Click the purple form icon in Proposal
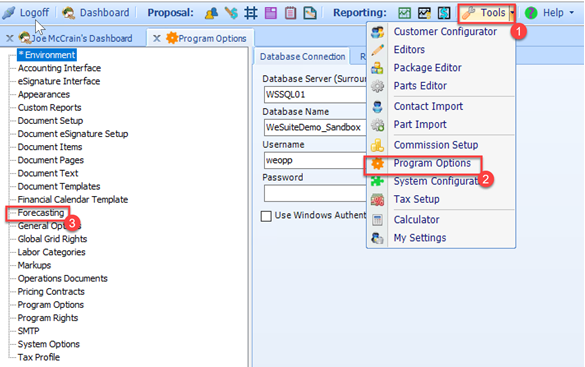The width and height of the screenshot is (585, 367). point(270,13)
